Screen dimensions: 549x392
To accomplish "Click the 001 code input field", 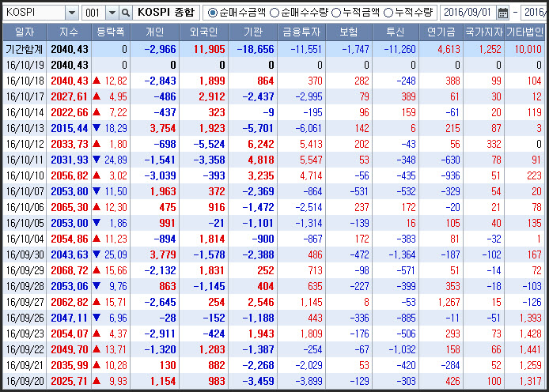I will click(x=94, y=13).
